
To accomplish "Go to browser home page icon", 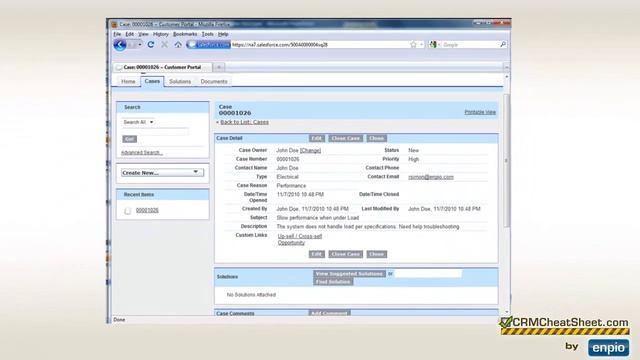I will [178, 44].
